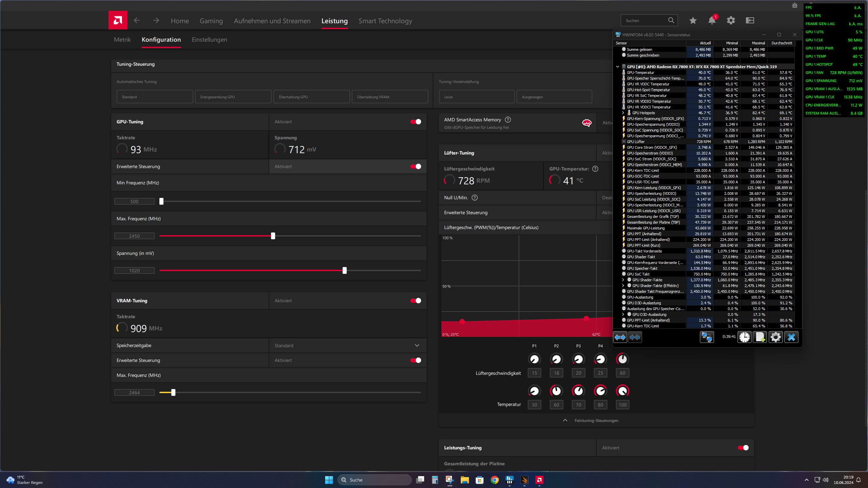
Task: Click the AMD logo home button
Action: pyautogui.click(x=118, y=20)
